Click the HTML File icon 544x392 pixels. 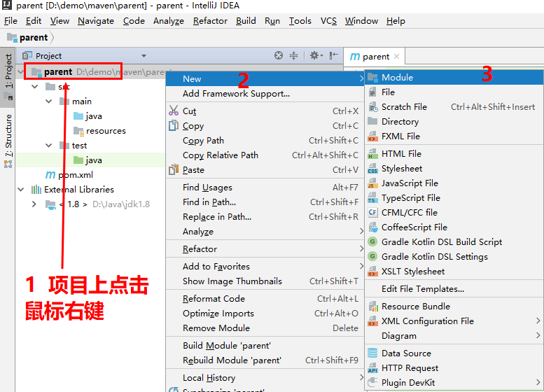click(x=372, y=154)
